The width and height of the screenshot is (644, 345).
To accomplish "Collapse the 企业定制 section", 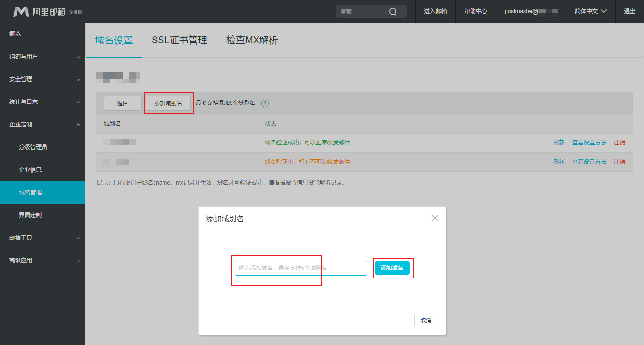I will click(43, 125).
